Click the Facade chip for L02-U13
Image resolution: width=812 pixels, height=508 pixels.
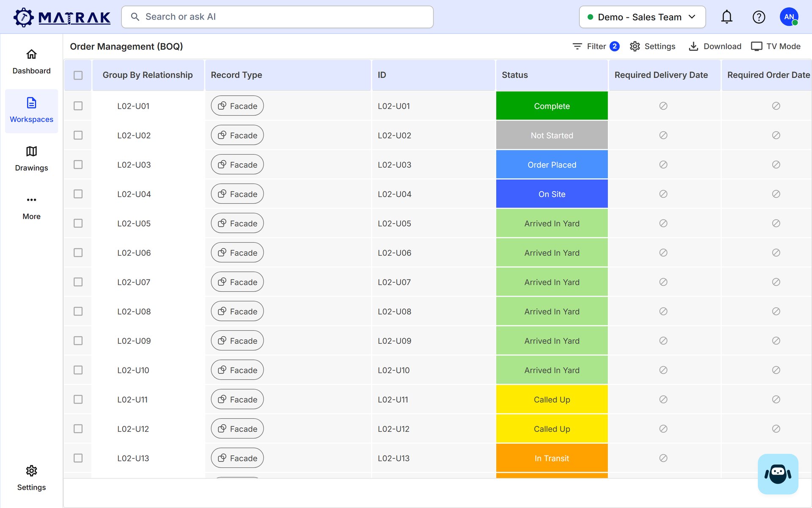coord(237,458)
